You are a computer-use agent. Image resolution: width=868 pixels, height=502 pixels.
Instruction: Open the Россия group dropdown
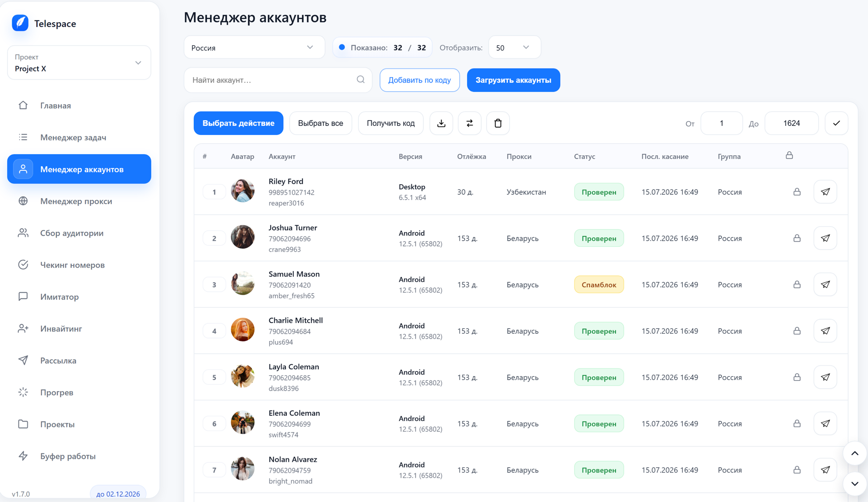pos(254,47)
